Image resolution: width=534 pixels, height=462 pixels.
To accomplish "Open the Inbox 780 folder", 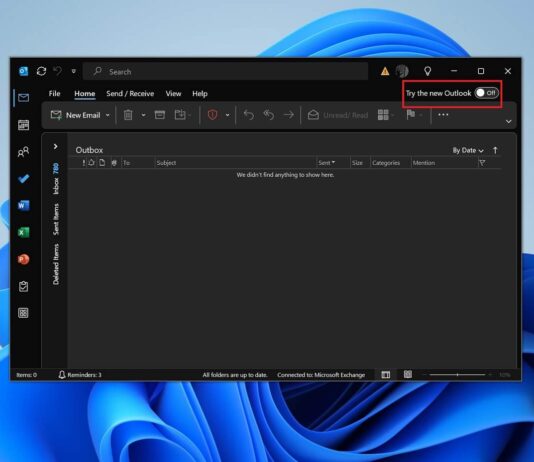I will click(56, 179).
